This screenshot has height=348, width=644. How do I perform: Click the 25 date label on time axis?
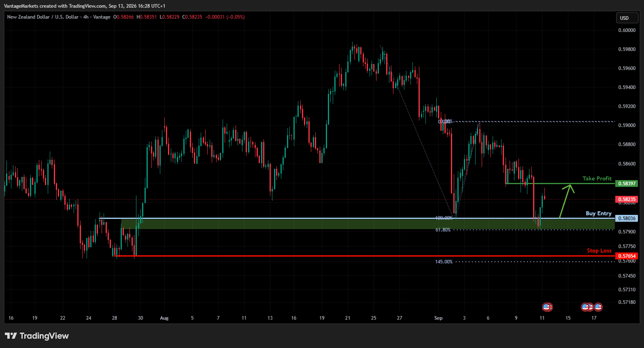tap(374, 318)
